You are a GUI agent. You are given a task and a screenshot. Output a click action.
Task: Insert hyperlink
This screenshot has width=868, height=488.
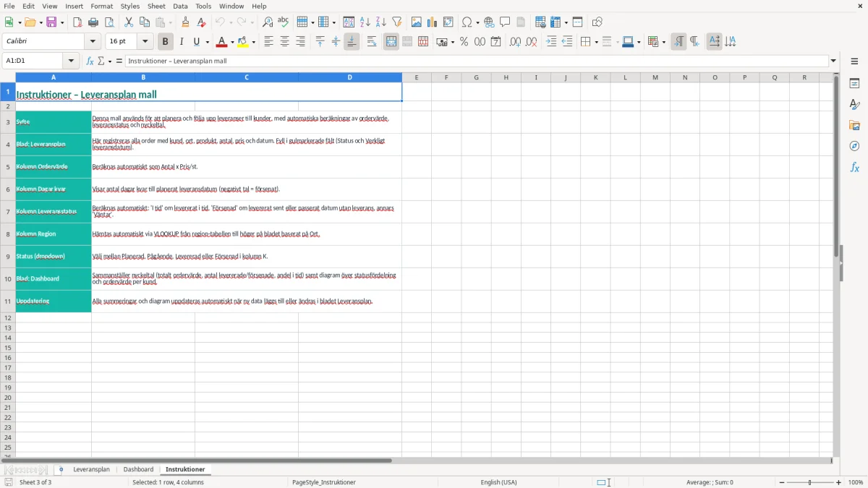(489, 22)
